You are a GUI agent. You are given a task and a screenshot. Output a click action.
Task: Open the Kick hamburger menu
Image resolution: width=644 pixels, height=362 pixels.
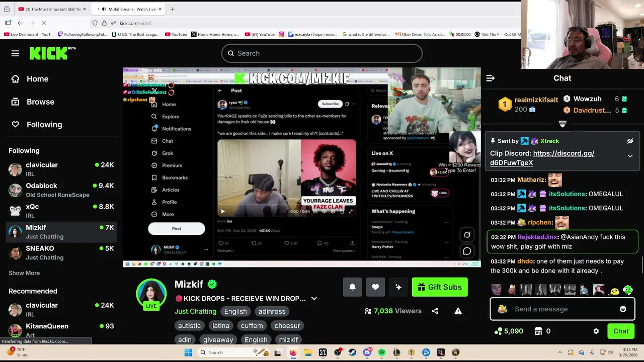15,53
